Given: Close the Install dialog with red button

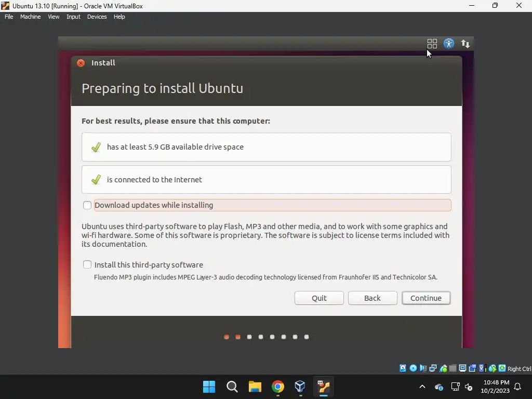Looking at the screenshot, I should click(x=81, y=63).
